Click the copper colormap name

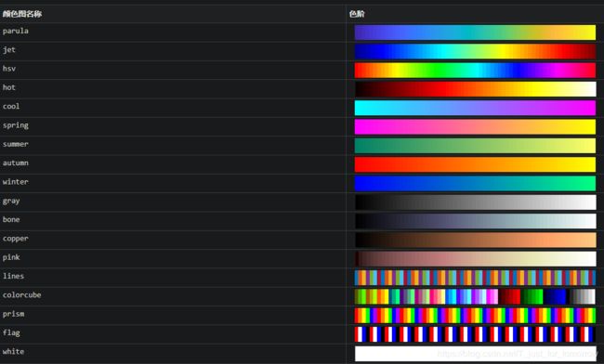click(x=16, y=239)
